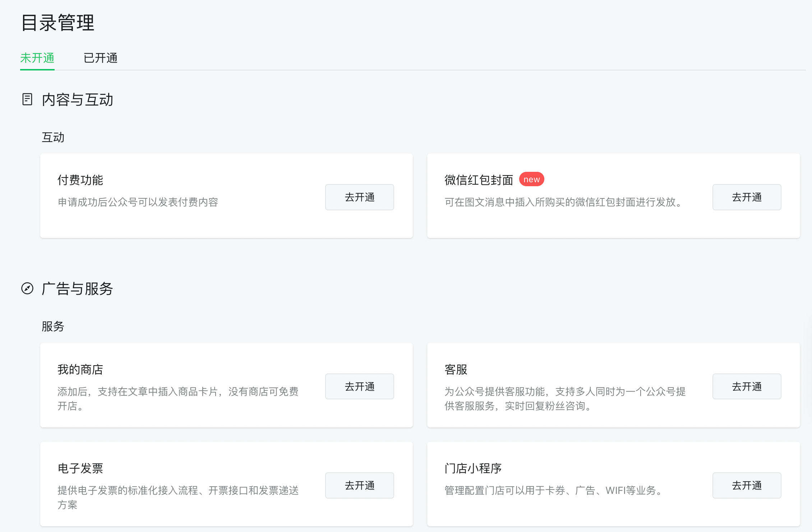Click the red new badge
Screen dimensions: 812x532
[531, 179]
